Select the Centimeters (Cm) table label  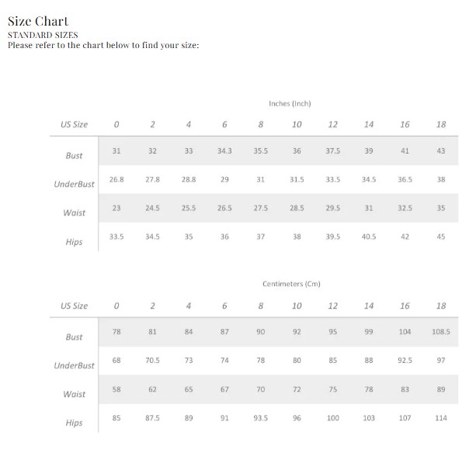[x=291, y=284]
